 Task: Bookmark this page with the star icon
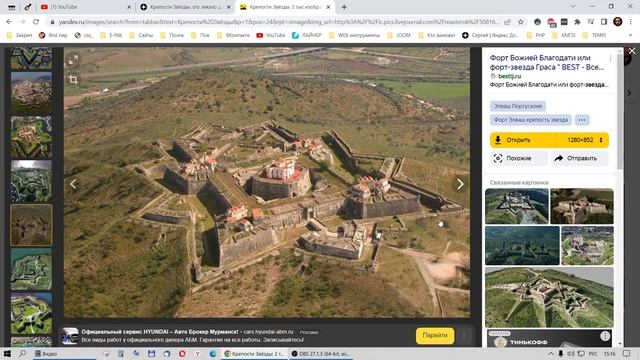521,22
